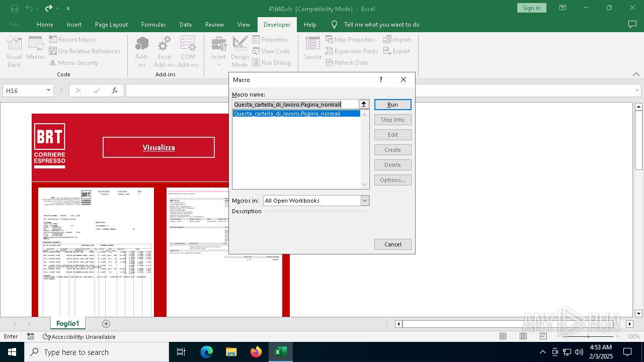The height and width of the screenshot is (362, 644).
Task: Save the workbook from Quick Access
Action: (15, 9)
